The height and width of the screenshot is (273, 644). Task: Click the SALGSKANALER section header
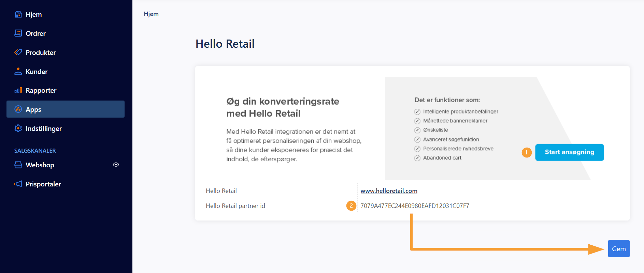pyautogui.click(x=35, y=151)
